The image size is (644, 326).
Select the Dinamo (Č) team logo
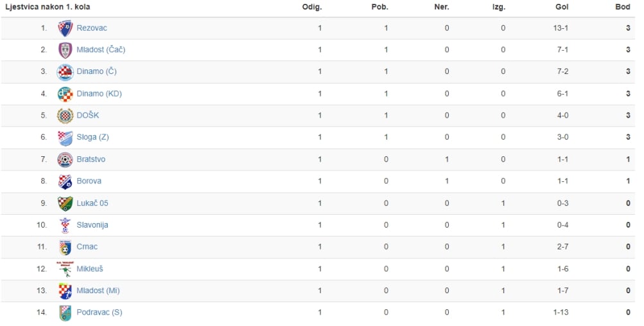(x=65, y=72)
